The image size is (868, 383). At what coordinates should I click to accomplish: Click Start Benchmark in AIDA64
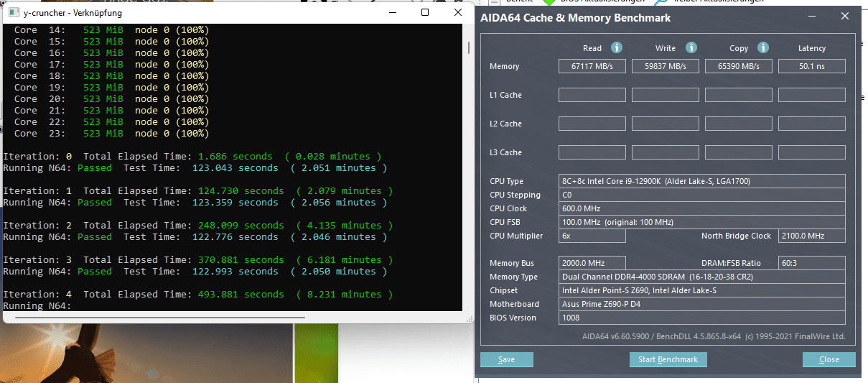click(x=668, y=359)
